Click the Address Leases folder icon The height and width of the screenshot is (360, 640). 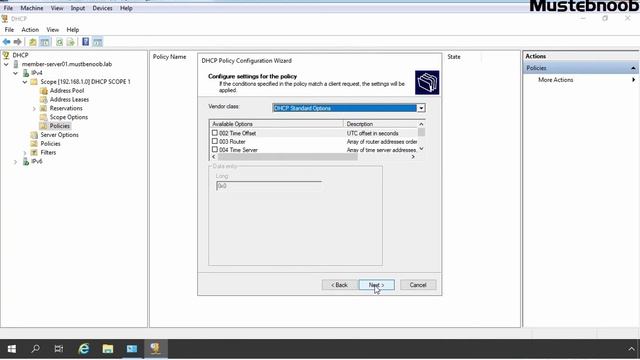tap(44, 99)
